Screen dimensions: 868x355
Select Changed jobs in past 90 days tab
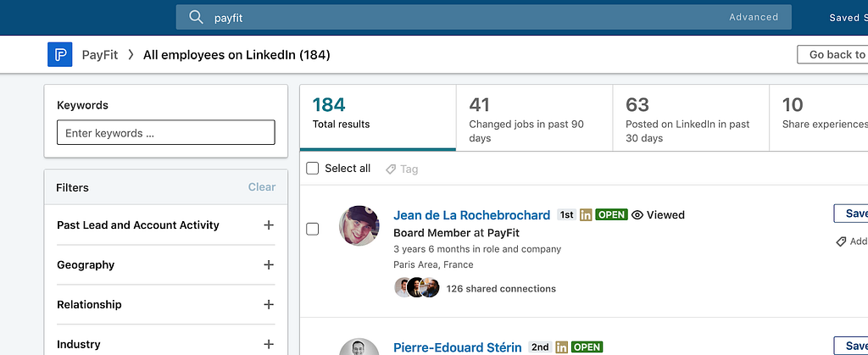tap(535, 117)
